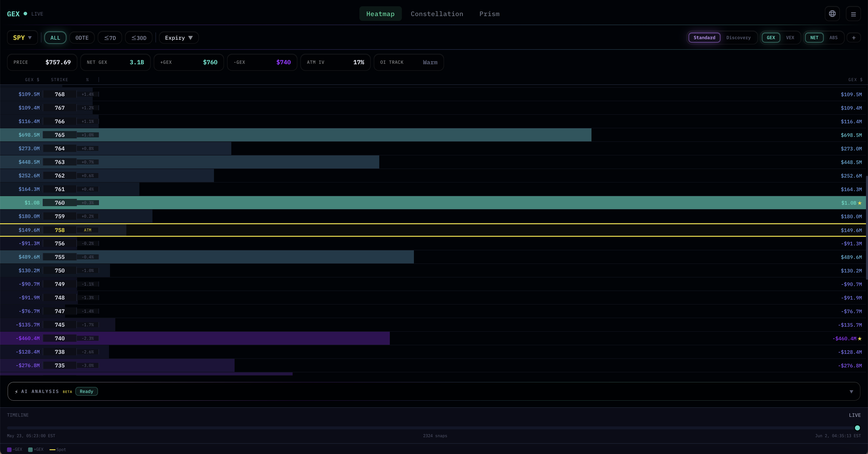Click the gold star beside $1.0B
The height and width of the screenshot is (454, 868).
pyautogui.click(x=859, y=203)
